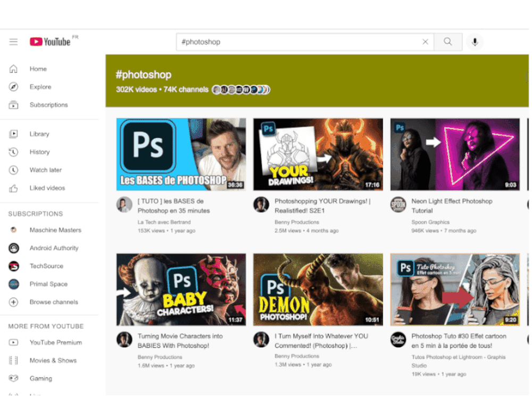
Task: Click the Home house icon
Action: 14,69
